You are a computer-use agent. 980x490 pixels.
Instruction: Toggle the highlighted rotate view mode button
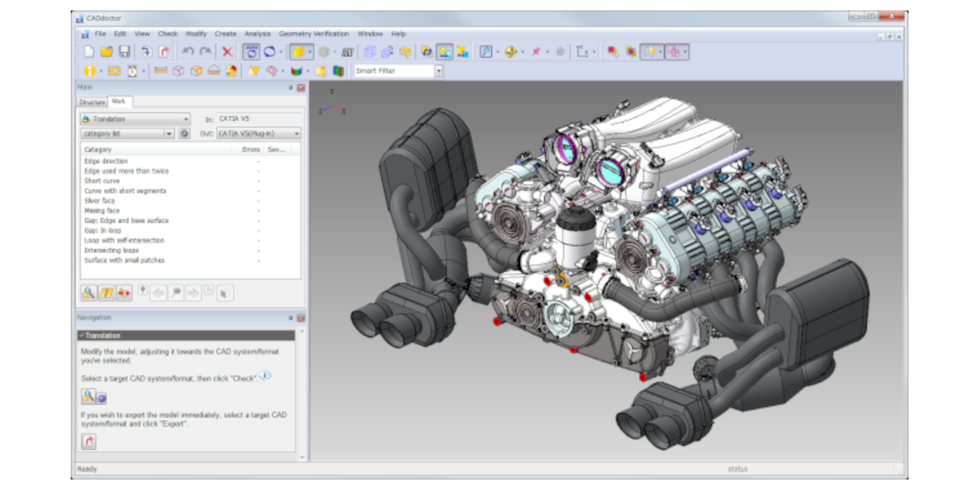[251, 52]
